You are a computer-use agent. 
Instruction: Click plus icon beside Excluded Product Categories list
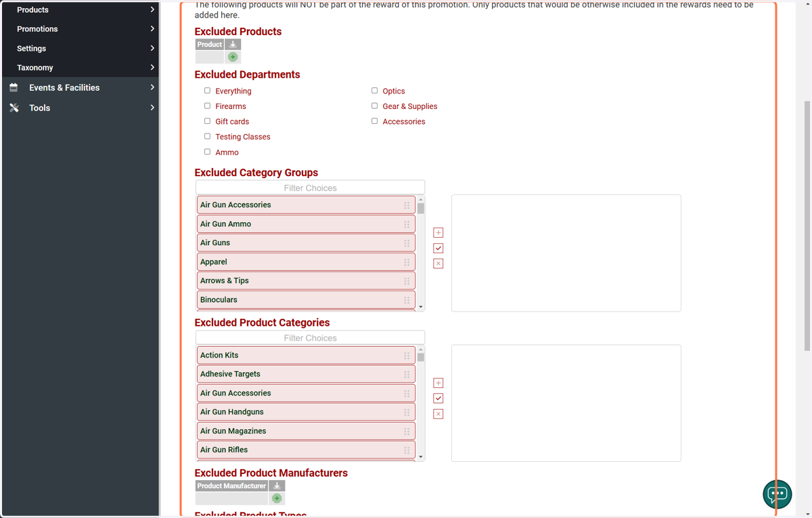(438, 383)
